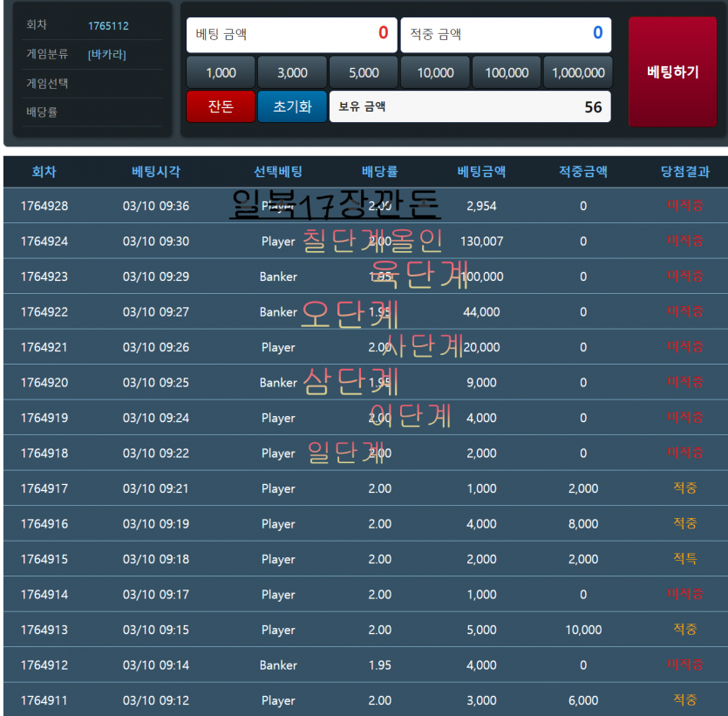Tap the 1,000,000 amount button
728x716 pixels.
click(578, 72)
